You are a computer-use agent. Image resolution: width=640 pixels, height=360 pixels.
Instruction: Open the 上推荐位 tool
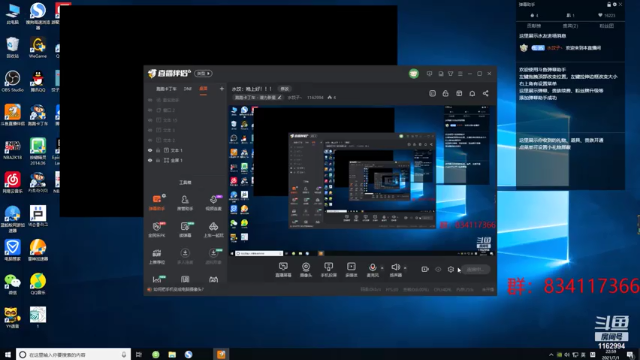coord(157,256)
